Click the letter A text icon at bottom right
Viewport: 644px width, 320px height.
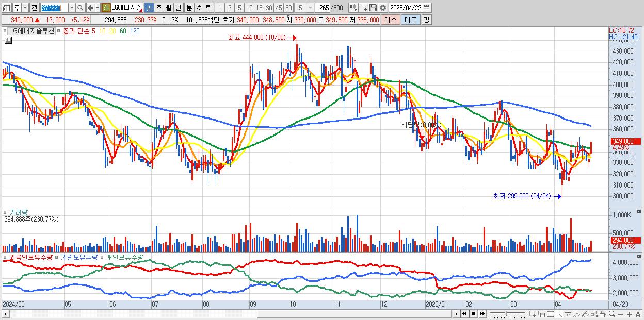[638, 314]
